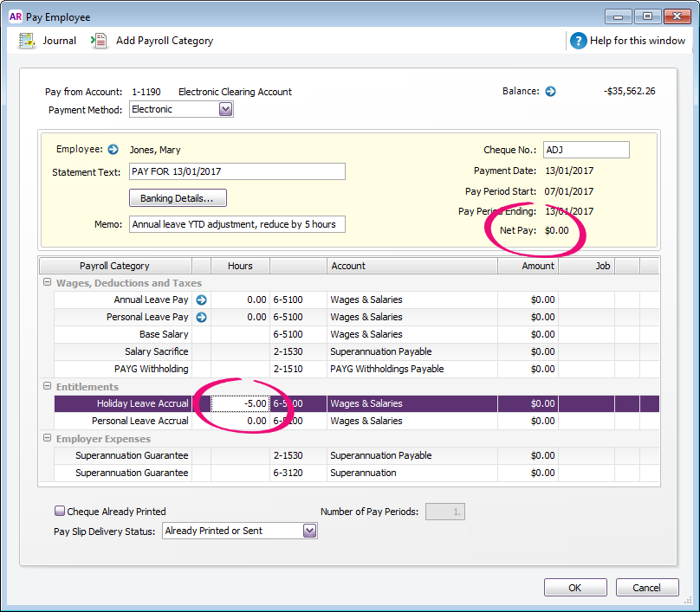Open Banking Details
Viewport: 700px width, 612px height.
pyautogui.click(x=178, y=197)
